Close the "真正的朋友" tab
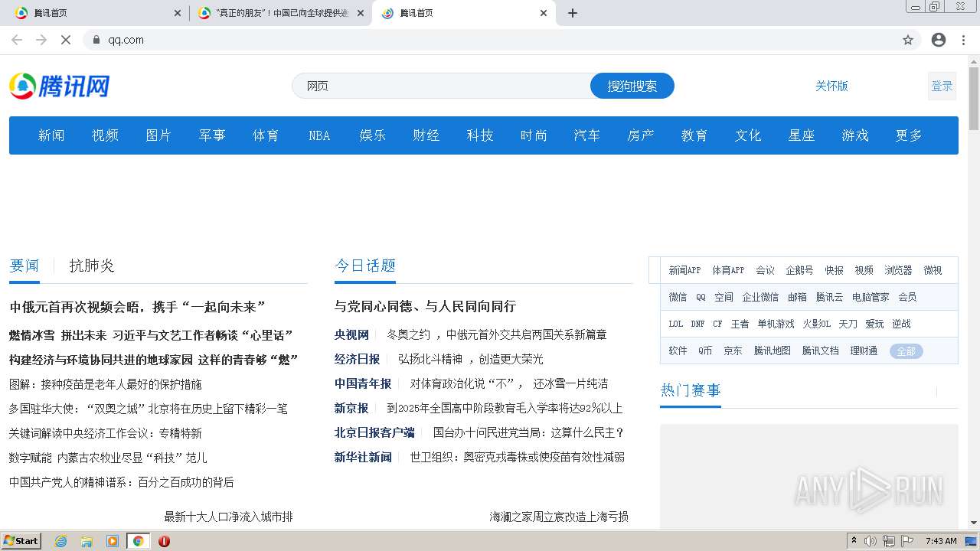The image size is (980, 551). pos(361,13)
